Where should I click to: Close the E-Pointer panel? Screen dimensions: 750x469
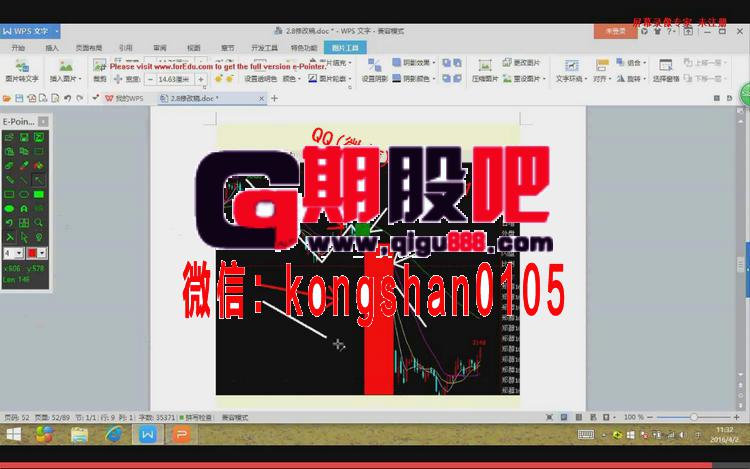point(43,122)
